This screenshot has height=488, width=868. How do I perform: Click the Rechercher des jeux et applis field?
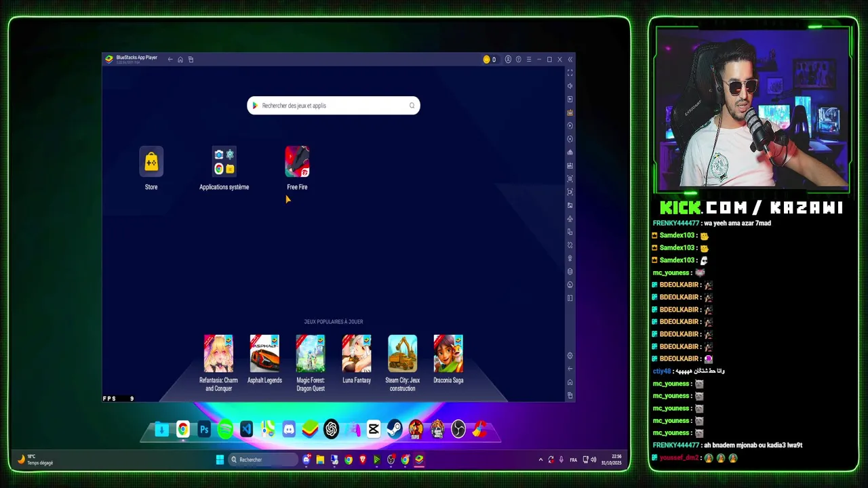tap(334, 106)
